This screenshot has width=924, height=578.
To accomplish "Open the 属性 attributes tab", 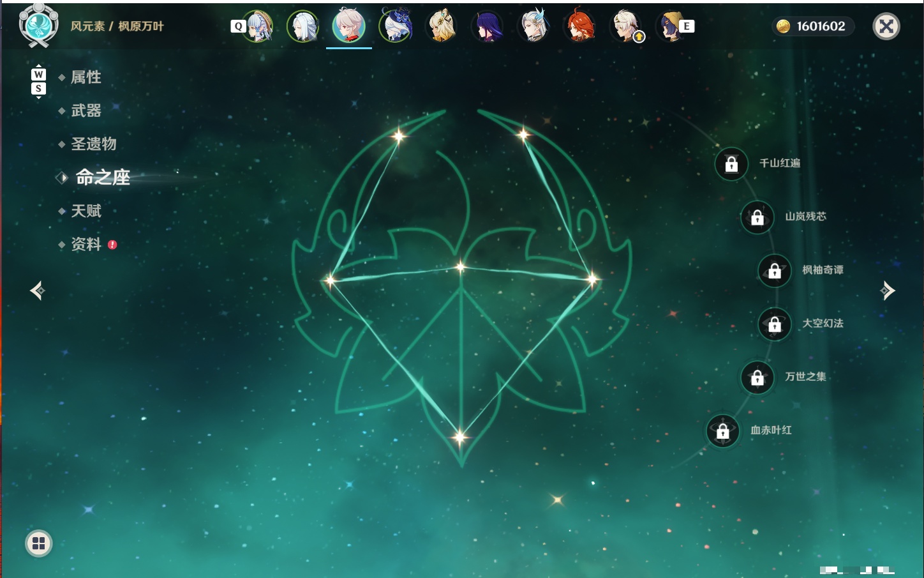I will pyautogui.click(x=86, y=77).
